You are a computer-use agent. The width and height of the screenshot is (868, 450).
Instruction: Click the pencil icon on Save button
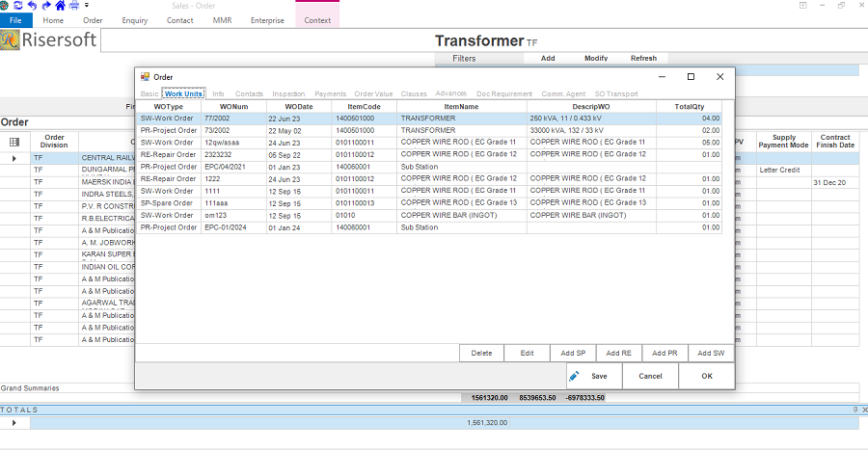pos(575,376)
